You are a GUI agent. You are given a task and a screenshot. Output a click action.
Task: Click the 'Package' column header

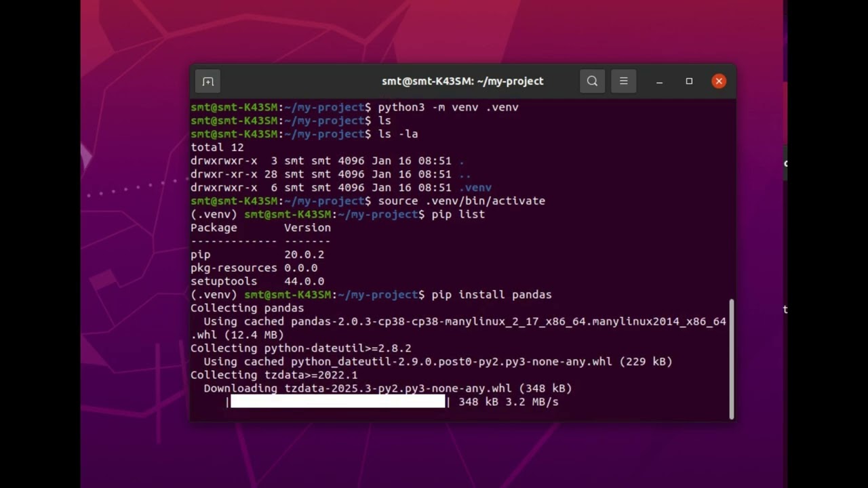point(214,228)
